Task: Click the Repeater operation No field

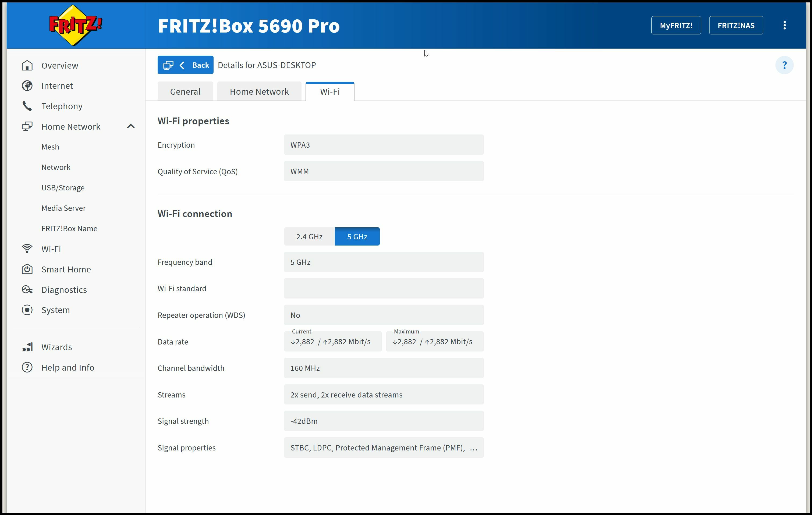Action: click(x=384, y=315)
